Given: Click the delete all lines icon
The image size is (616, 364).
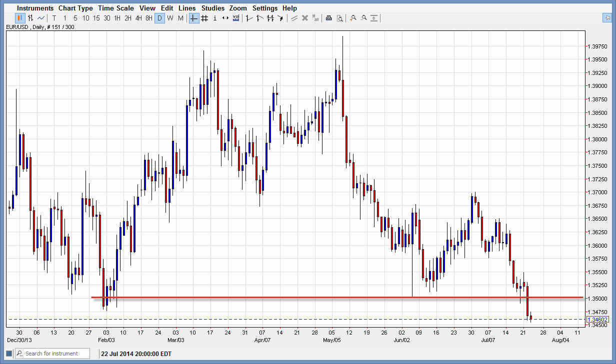Looking at the screenshot, I should (x=315, y=18).
